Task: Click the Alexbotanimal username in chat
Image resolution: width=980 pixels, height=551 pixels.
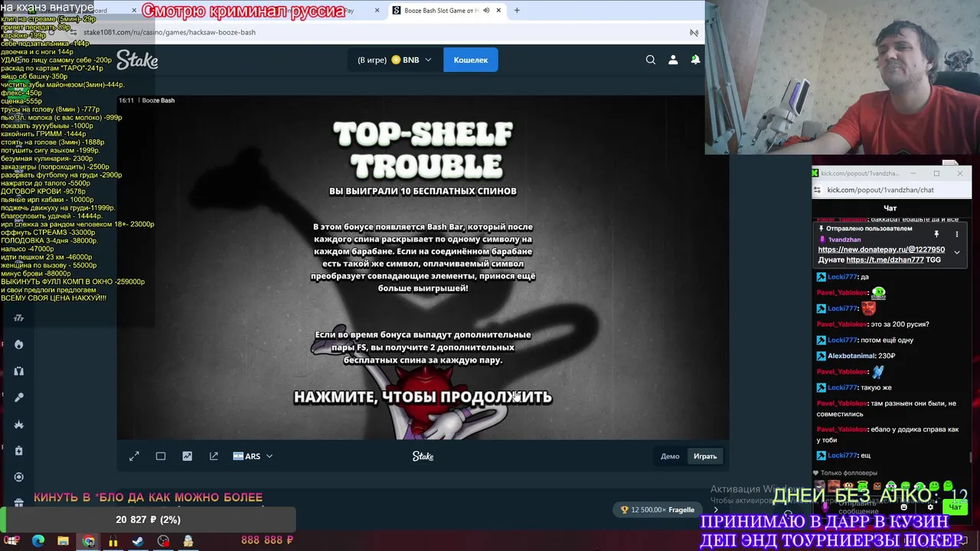Action: point(851,356)
